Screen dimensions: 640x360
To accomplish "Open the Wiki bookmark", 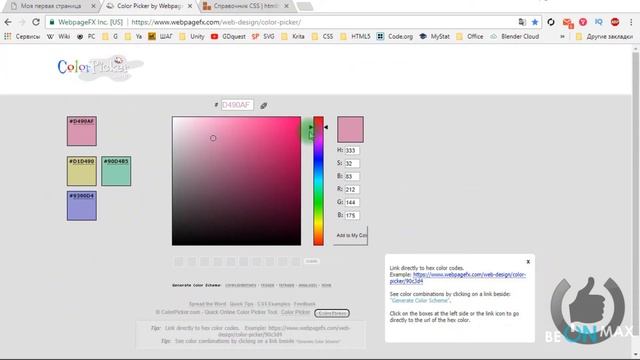I will tap(59, 36).
